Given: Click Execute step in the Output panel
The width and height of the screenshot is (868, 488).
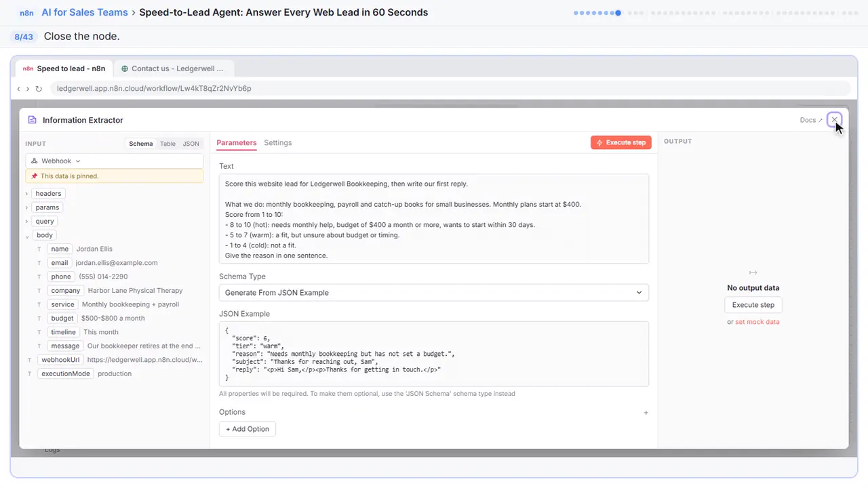Looking at the screenshot, I should coord(753,305).
